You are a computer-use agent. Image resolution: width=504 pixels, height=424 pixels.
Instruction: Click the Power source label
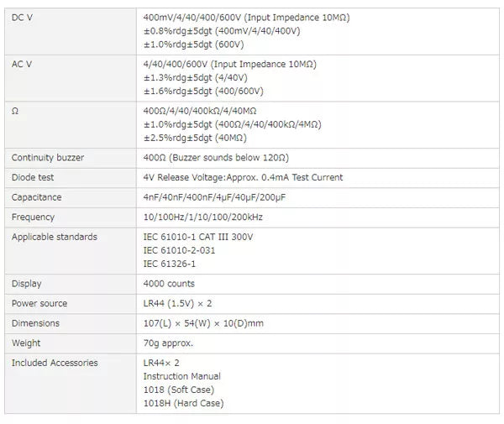[x=39, y=303]
